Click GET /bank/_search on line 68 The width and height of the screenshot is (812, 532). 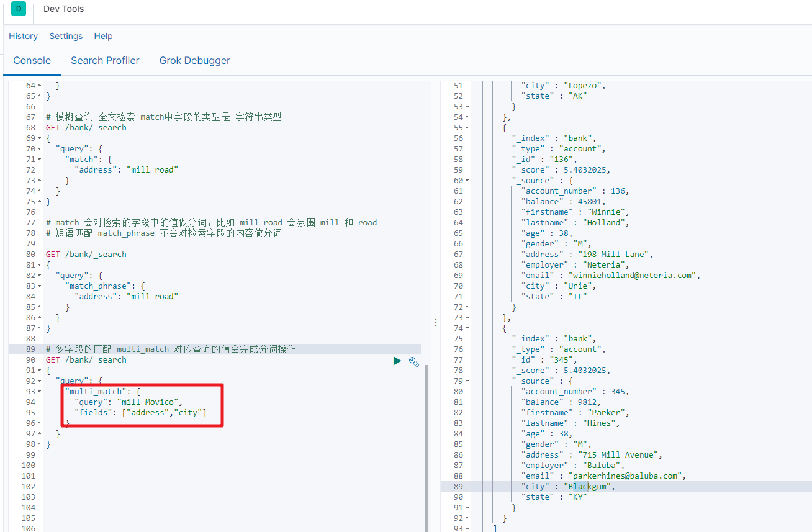86,128
